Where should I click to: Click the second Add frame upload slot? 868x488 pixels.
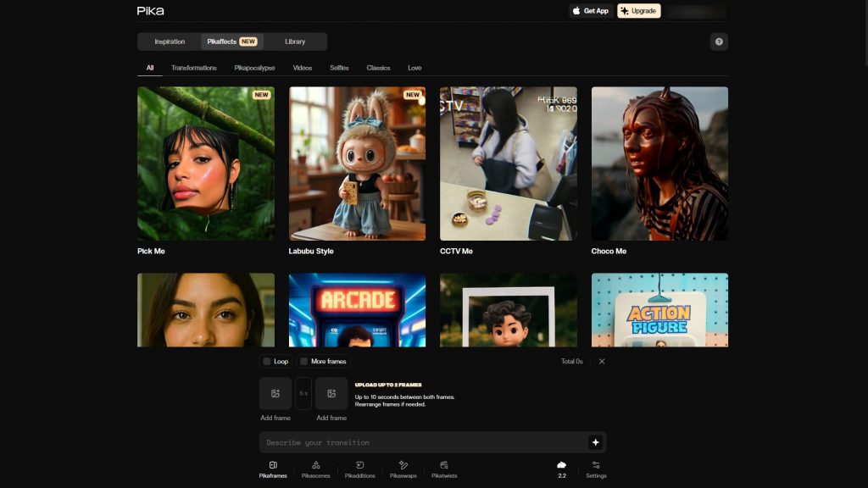pos(331,393)
